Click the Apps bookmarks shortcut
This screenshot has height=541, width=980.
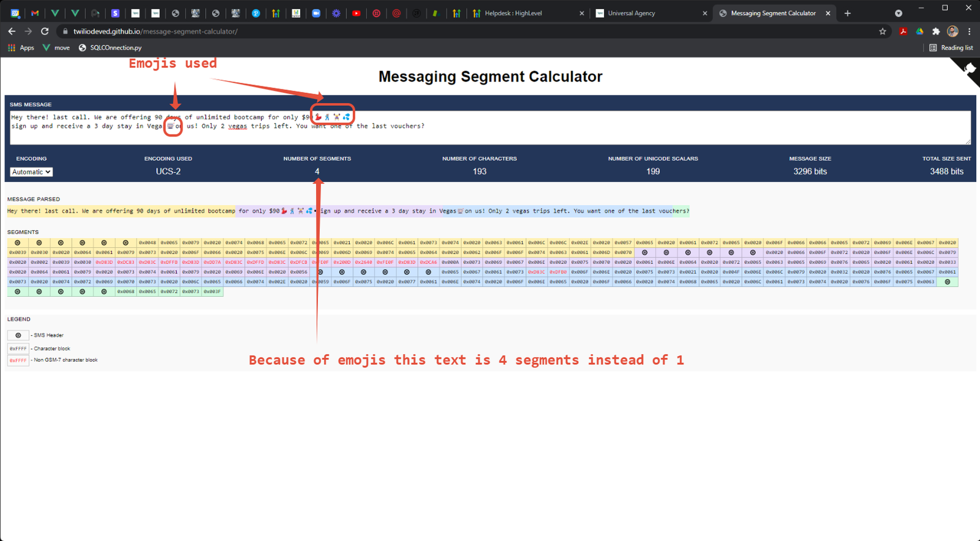[x=21, y=48]
